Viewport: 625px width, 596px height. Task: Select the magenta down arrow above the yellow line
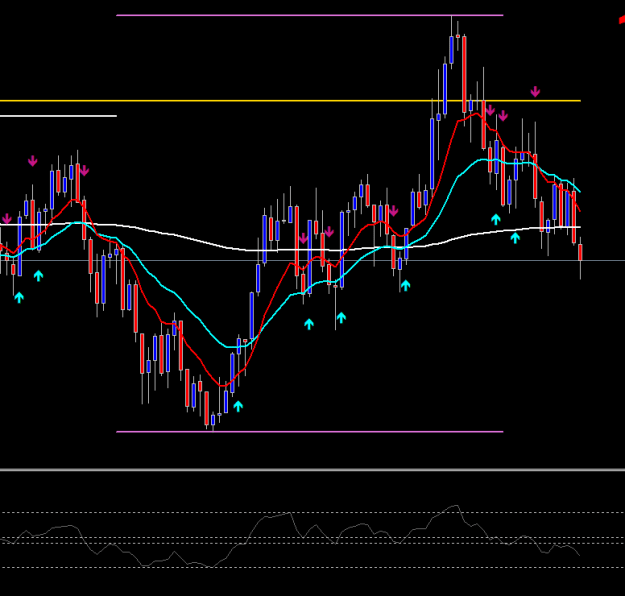tap(535, 92)
